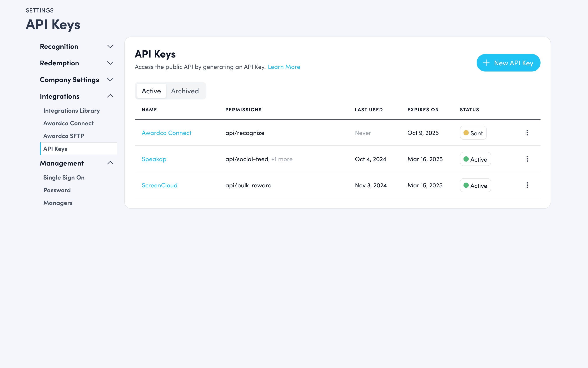Go to Integrations Library in the sidebar
The height and width of the screenshot is (368, 588).
72,111
